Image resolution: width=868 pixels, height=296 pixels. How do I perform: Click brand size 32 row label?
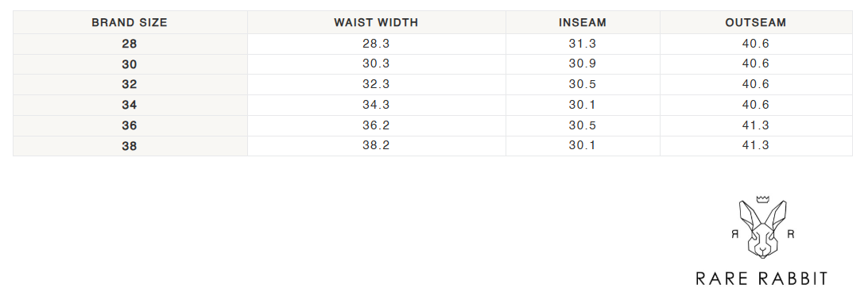130,84
